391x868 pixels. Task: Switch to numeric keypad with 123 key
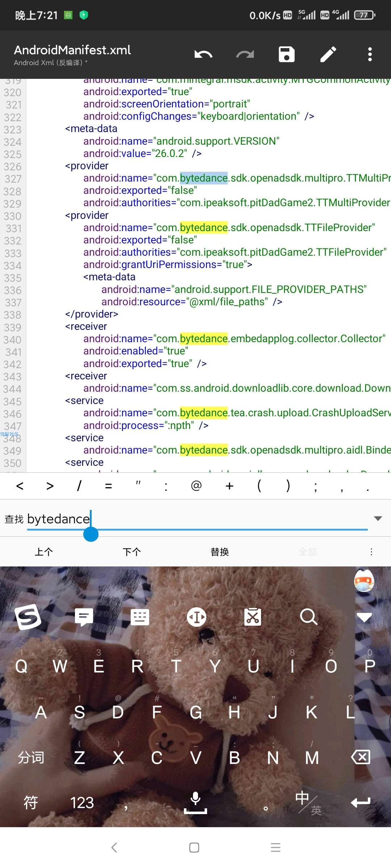[x=82, y=803]
